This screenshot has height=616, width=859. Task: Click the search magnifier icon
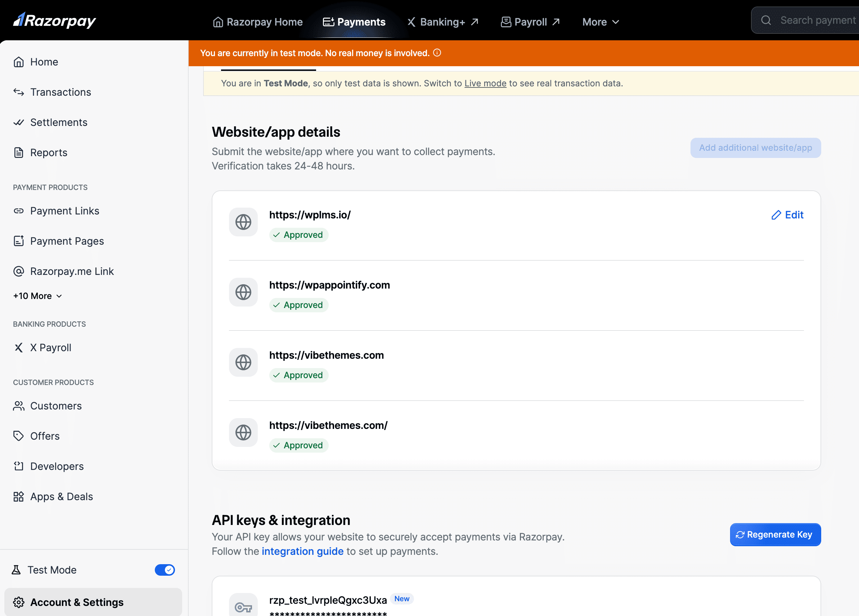(766, 20)
